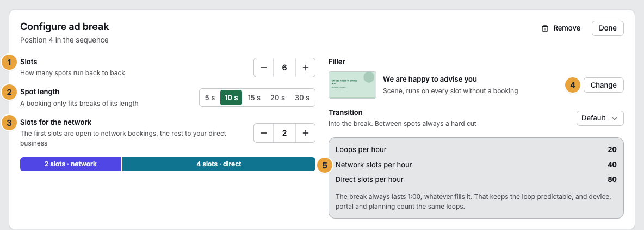Click the 'Spot length' label
Image resolution: width=644 pixels, height=230 pixels.
(x=39, y=92)
